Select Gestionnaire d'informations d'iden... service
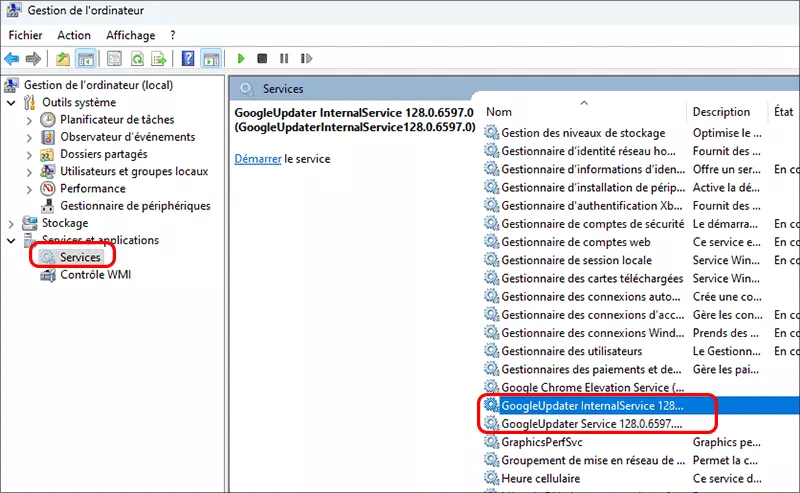Image resolution: width=800 pixels, height=493 pixels. [x=593, y=169]
